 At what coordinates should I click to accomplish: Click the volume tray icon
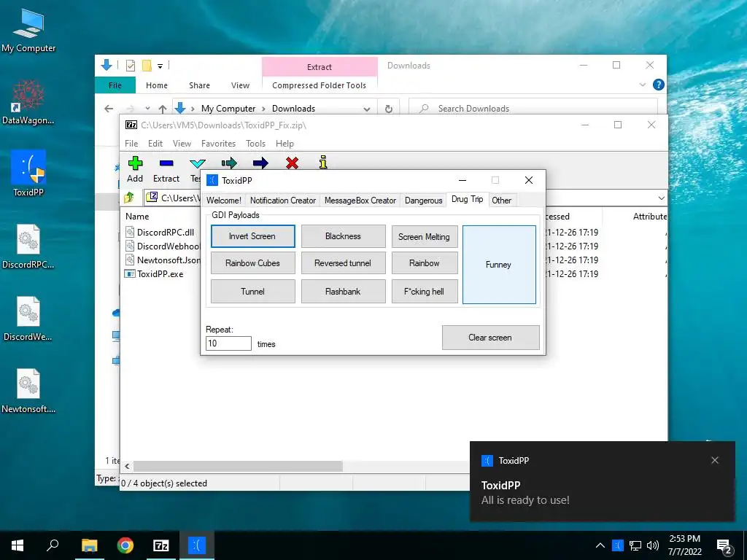click(x=653, y=545)
